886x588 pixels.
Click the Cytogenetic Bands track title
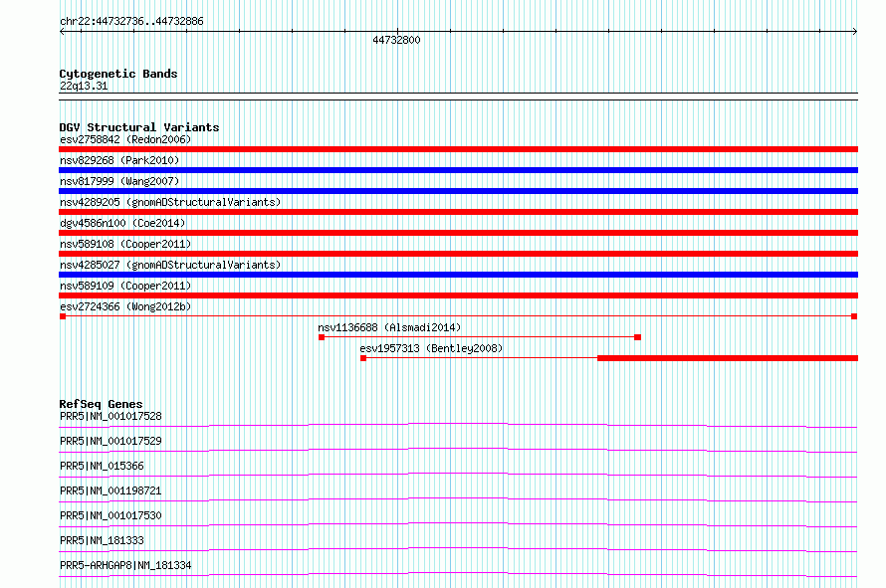tap(118, 74)
